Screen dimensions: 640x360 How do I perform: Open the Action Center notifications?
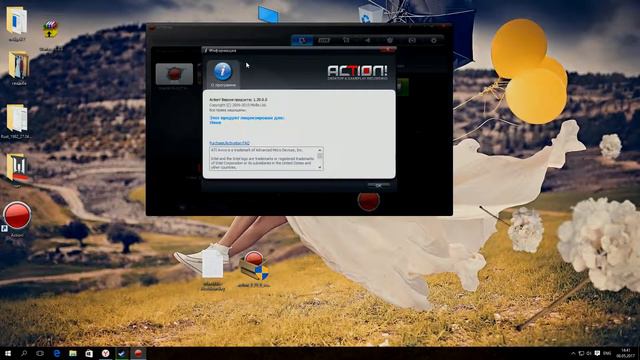tap(597, 353)
